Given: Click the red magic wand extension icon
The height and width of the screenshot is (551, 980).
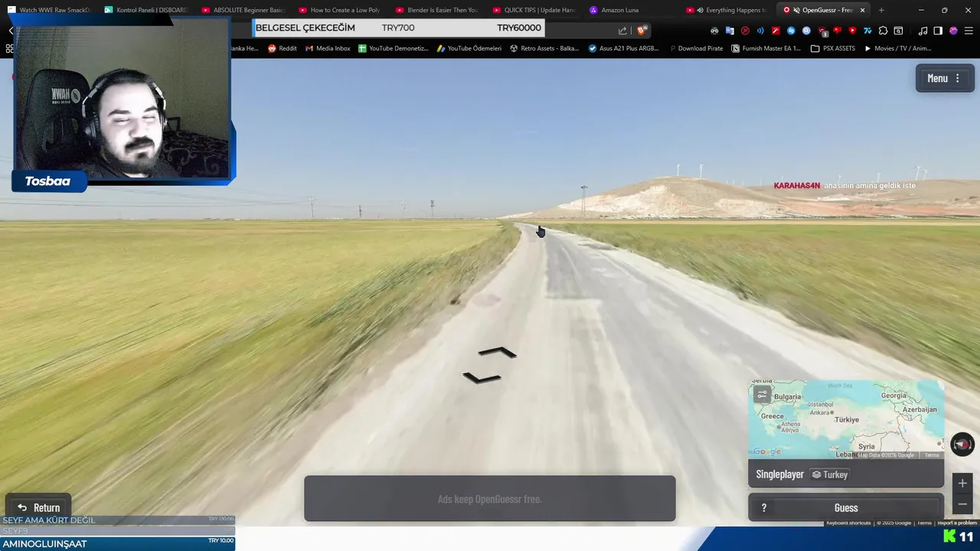Looking at the screenshot, I should coord(776,31).
